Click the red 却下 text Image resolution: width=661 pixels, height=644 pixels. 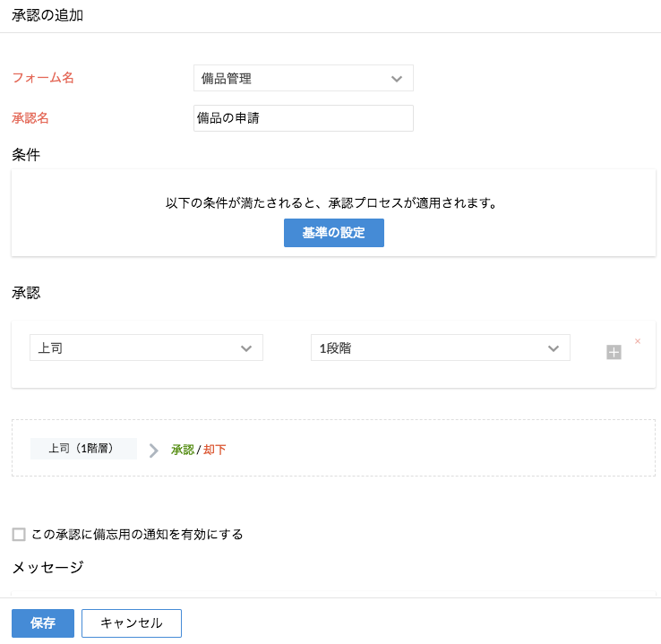tap(215, 450)
